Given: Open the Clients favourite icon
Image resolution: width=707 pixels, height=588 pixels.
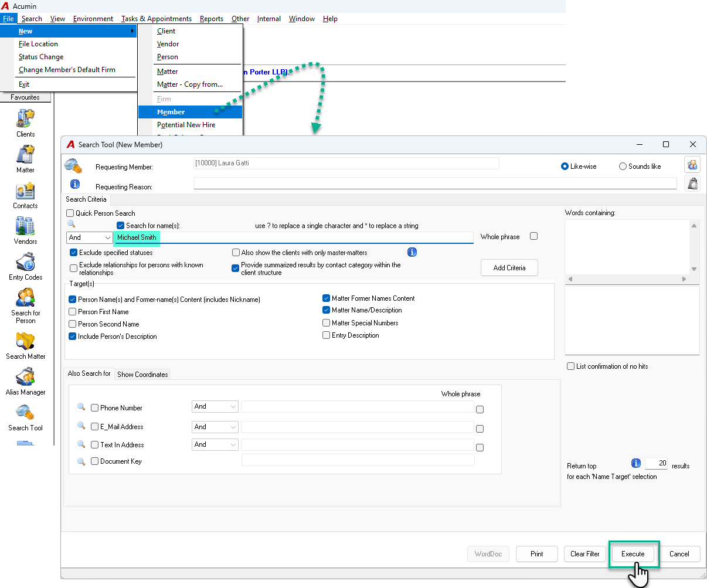Looking at the screenshot, I should click(26, 119).
